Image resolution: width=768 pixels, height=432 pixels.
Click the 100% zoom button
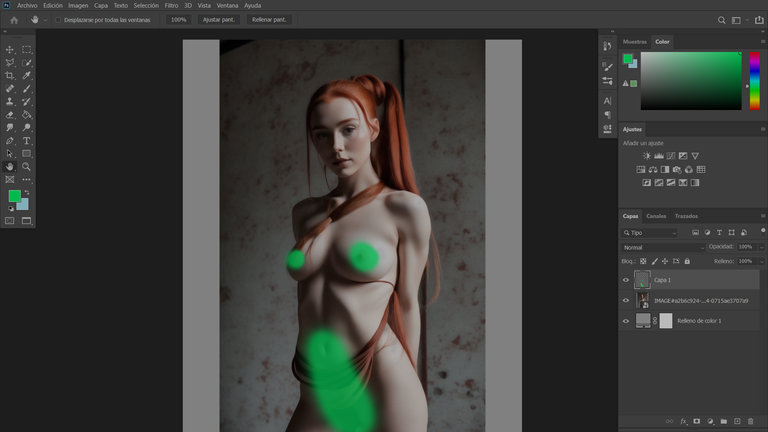(179, 20)
